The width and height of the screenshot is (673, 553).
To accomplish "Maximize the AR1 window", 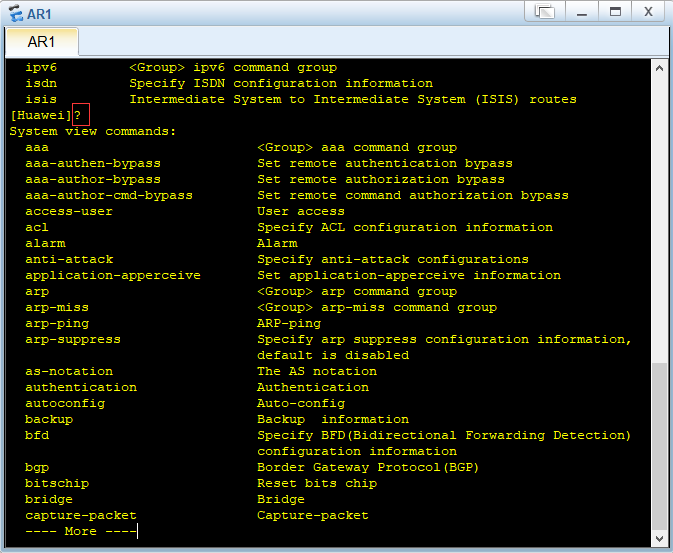I will click(x=615, y=12).
